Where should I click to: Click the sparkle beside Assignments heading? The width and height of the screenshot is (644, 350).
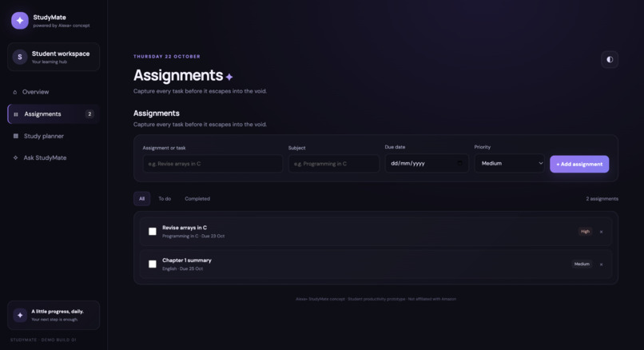229,77
